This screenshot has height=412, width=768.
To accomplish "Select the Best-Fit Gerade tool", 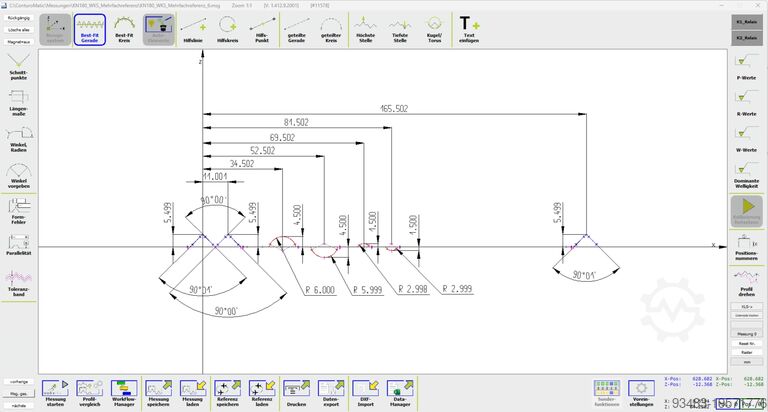I will pos(89,28).
